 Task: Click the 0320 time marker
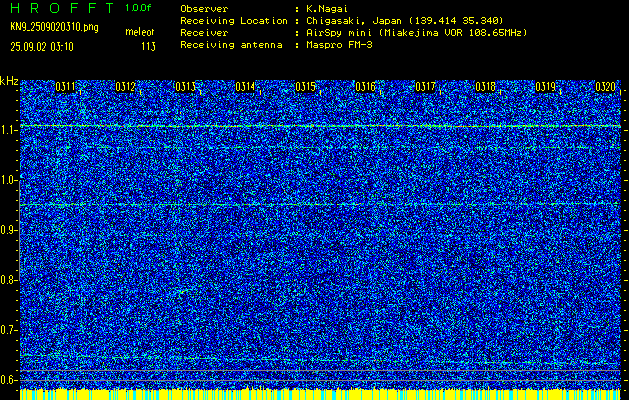tap(605, 87)
